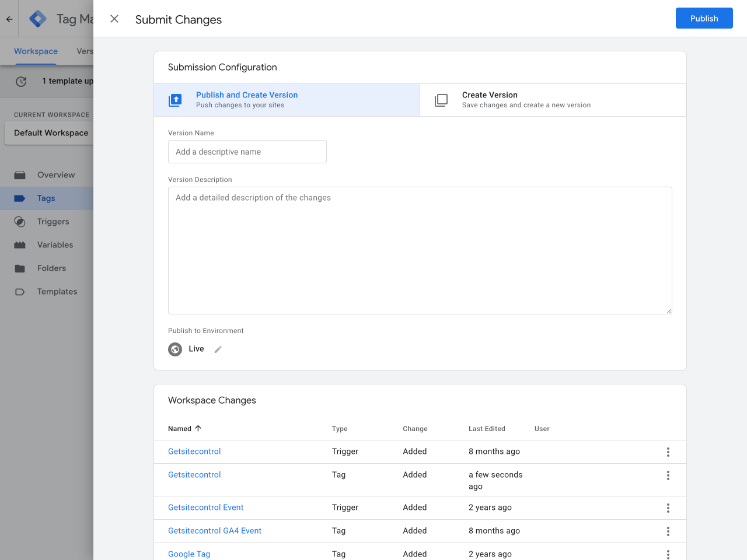Viewport: 747px width, 560px height.
Task: Click the Version Name input field
Action: click(x=247, y=152)
